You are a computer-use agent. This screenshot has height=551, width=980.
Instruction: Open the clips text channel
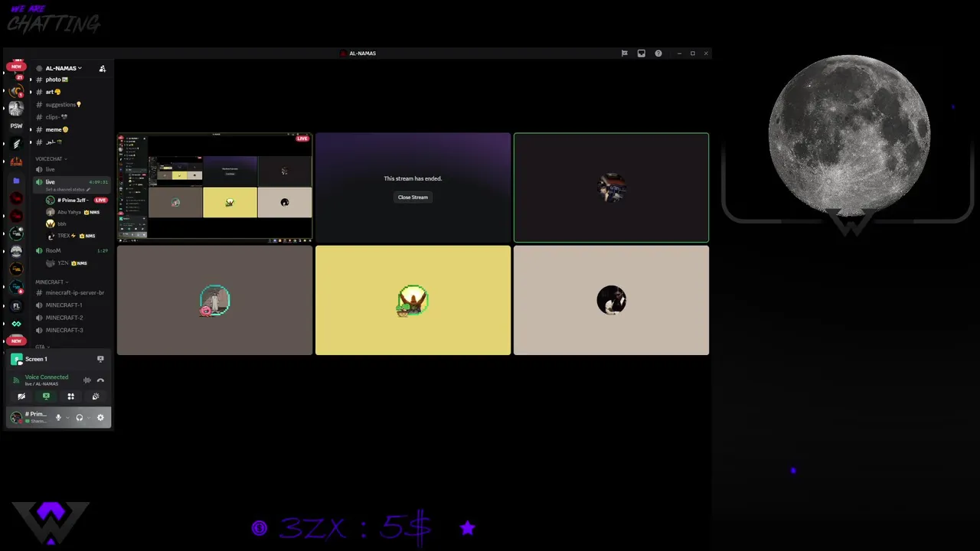tap(69, 117)
